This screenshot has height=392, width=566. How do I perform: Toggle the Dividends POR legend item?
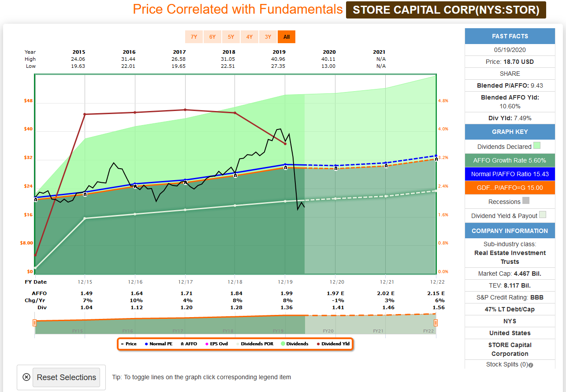(x=254, y=344)
